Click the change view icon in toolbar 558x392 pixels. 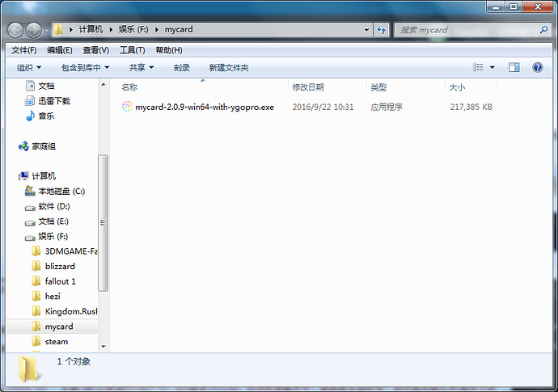point(479,68)
